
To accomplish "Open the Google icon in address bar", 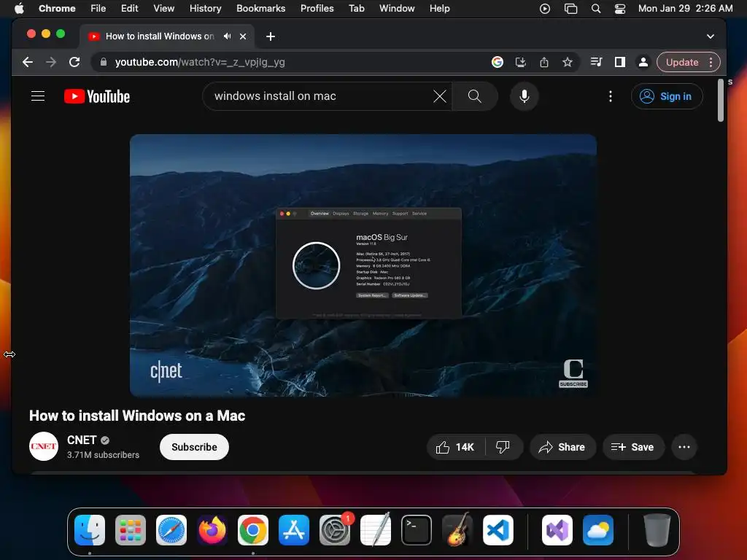I will point(498,62).
